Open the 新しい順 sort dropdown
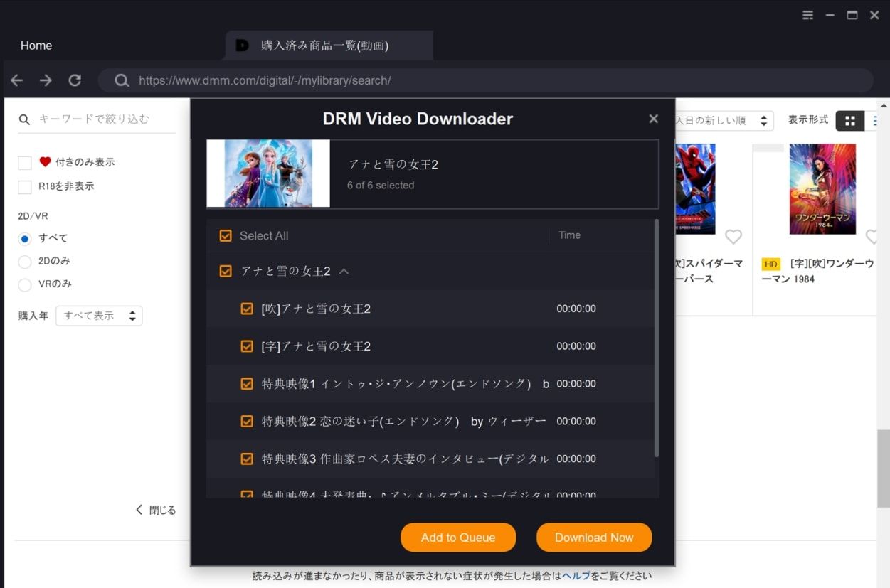 (723, 121)
